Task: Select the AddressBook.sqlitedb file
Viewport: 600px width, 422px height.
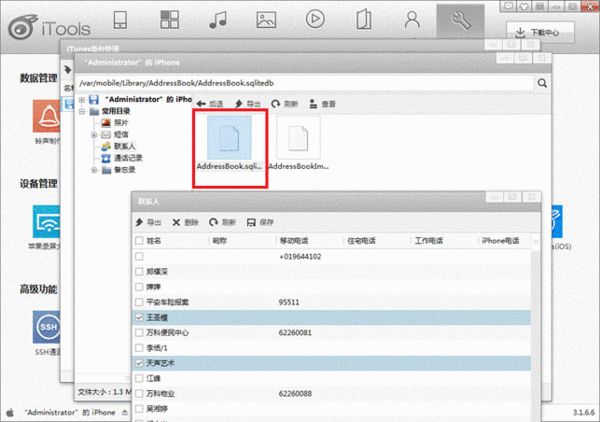Action: [x=229, y=143]
